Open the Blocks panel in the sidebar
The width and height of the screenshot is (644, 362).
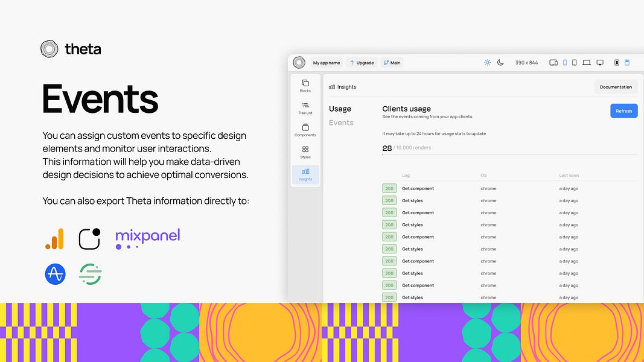(x=305, y=86)
